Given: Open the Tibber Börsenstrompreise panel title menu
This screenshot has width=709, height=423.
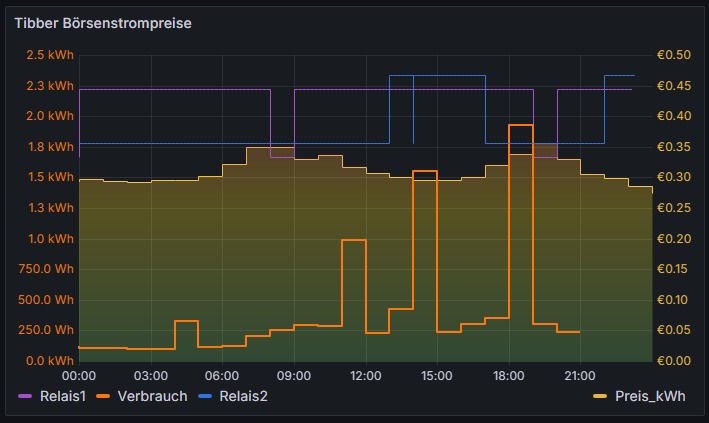Looking at the screenshot, I should (103, 22).
